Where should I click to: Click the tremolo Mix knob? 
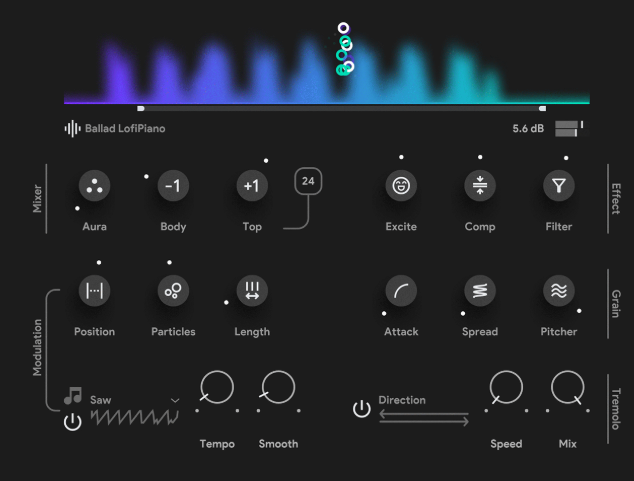[567, 387]
